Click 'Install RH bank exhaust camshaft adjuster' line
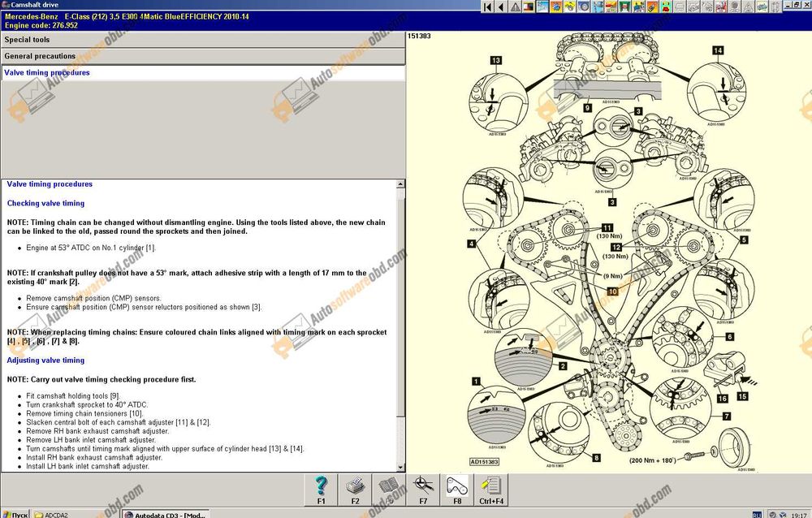This screenshot has height=518, width=812. pyautogui.click(x=93, y=457)
